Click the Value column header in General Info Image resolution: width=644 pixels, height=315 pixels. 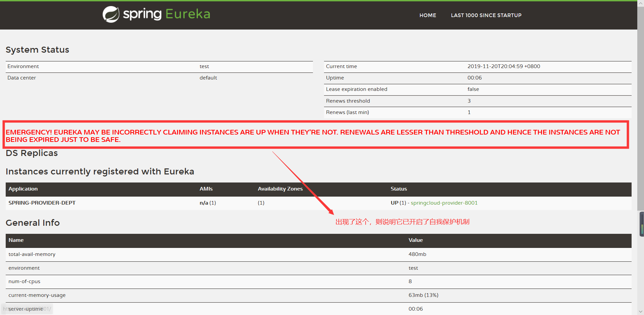coord(416,240)
